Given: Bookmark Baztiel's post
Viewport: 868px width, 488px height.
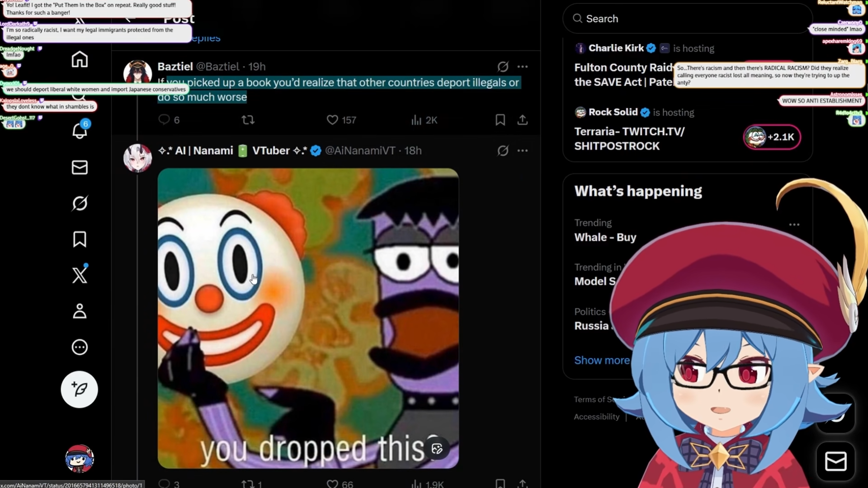Looking at the screenshot, I should click(500, 120).
